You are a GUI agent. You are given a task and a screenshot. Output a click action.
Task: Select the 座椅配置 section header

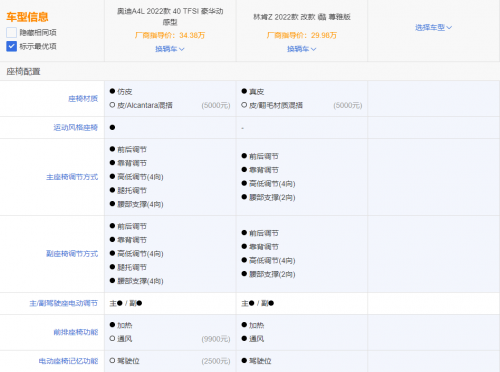(23, 71)
